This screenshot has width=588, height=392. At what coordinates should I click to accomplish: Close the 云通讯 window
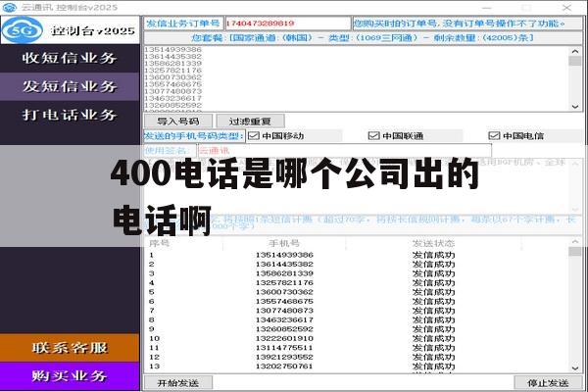click(x=566, y=7)
